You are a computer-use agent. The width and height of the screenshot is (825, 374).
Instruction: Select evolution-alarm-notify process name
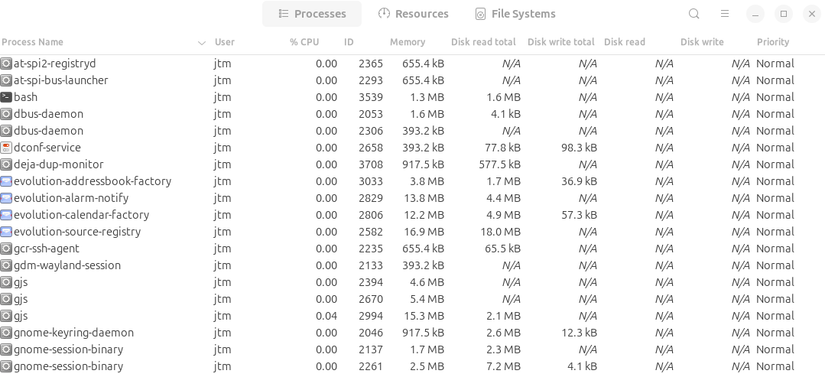[x=71, y=198]
